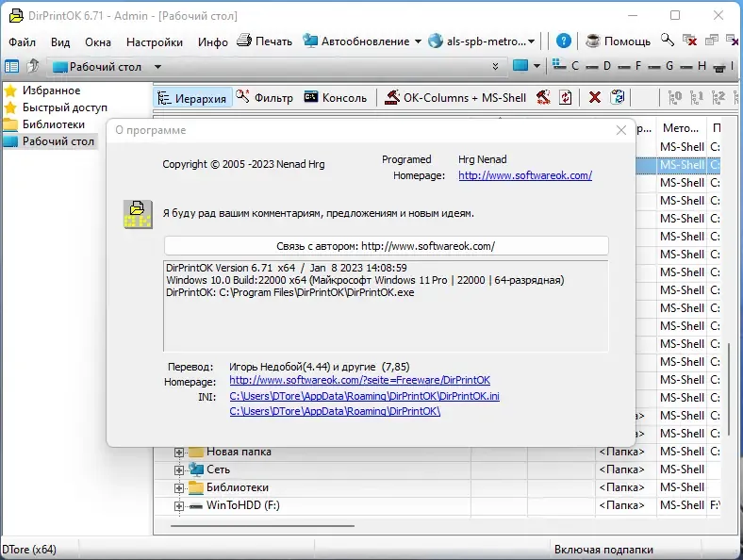Click the blue desktop icon in address toolbar
The width and height of the screenshot is (743, 560).
pyautogui.click(x=520, y=66)
